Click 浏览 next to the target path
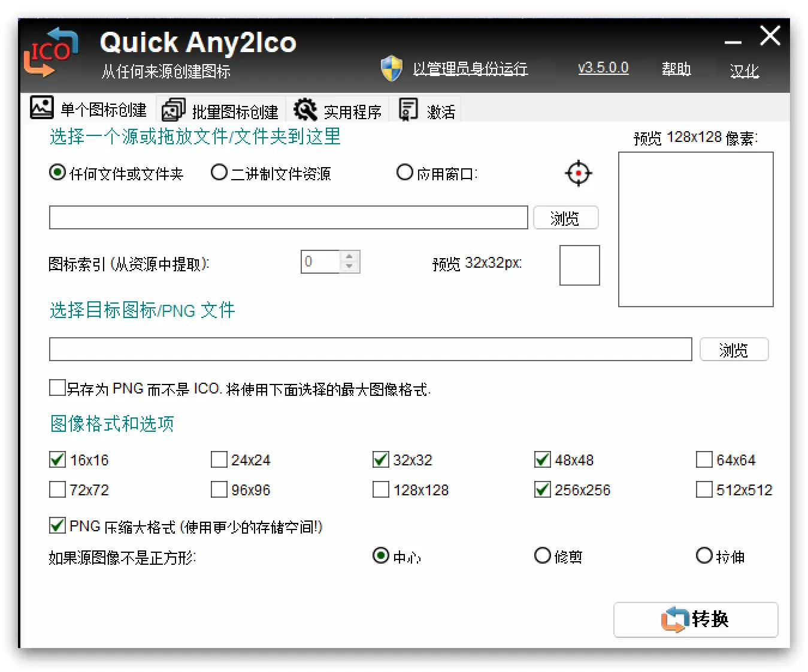The height and width of the screenshot is (672, 808). 734,349
